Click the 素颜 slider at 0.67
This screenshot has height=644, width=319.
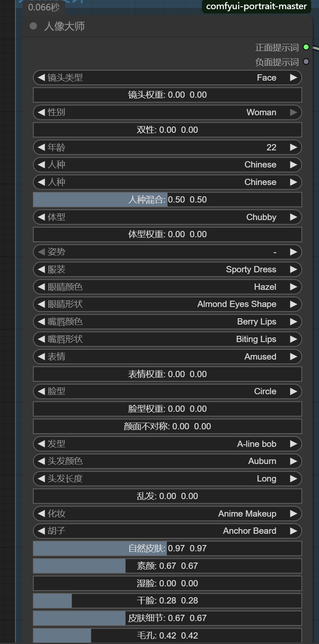(167, 566)
